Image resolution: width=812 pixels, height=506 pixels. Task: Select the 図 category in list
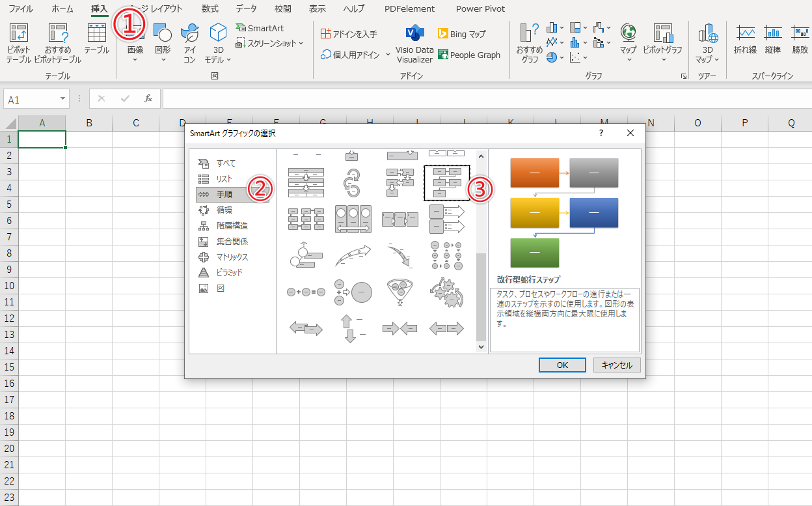pyautogui.click(x=232, y=288)
